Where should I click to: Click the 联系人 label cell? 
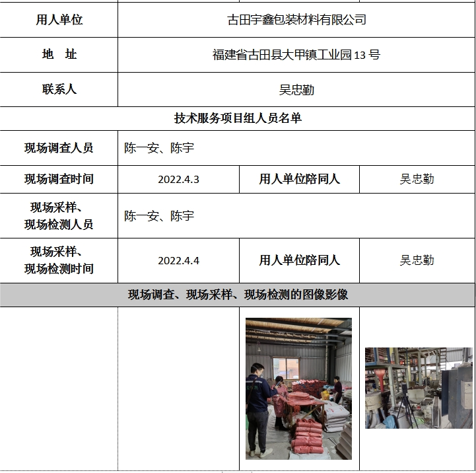pyautogui.click(x=59, y=89)
